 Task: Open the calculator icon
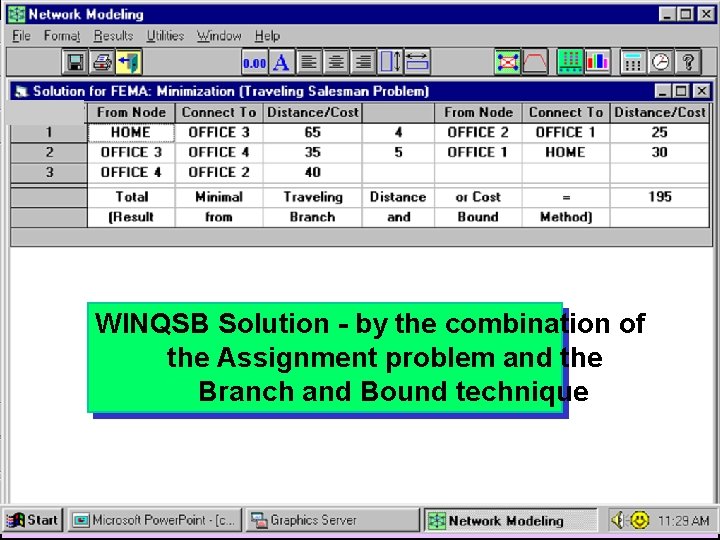633,62
